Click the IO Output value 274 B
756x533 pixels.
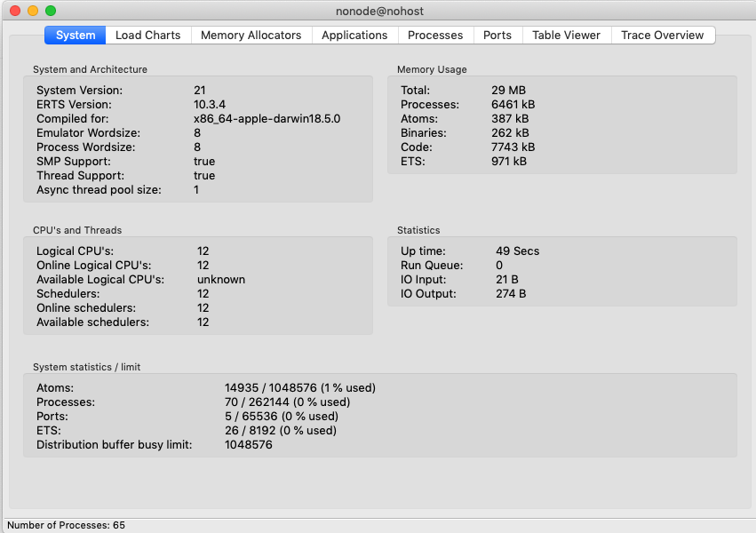pos(511,293)
